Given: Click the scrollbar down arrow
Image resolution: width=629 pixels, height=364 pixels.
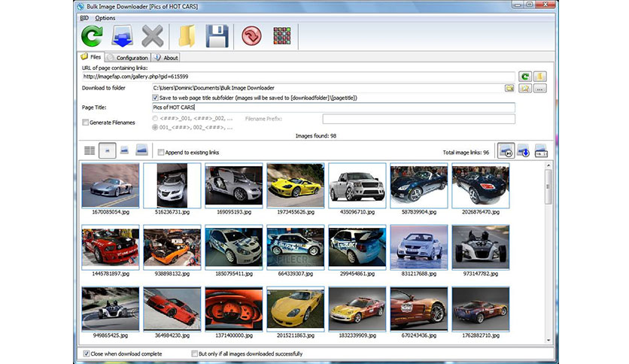Looking at the screenshot, I should pyautogui.click(x=548, y=341).
